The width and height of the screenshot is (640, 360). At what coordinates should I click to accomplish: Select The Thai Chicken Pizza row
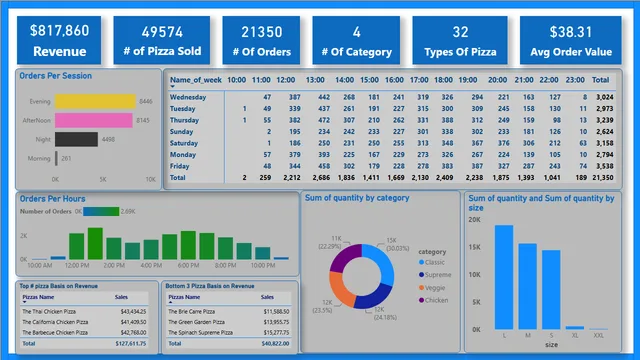[84, 311]
